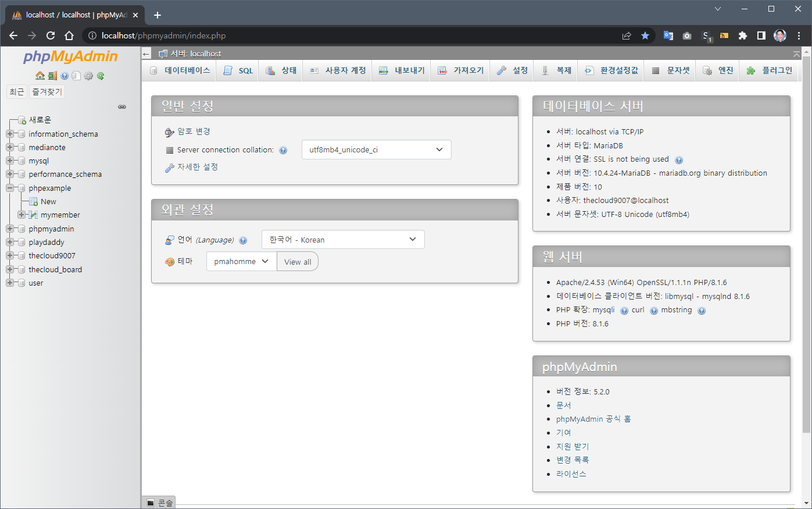The width and height of the screenshot is (812, 509).
Task: Click the 라이선스 link
Action: tap(571, 474)
